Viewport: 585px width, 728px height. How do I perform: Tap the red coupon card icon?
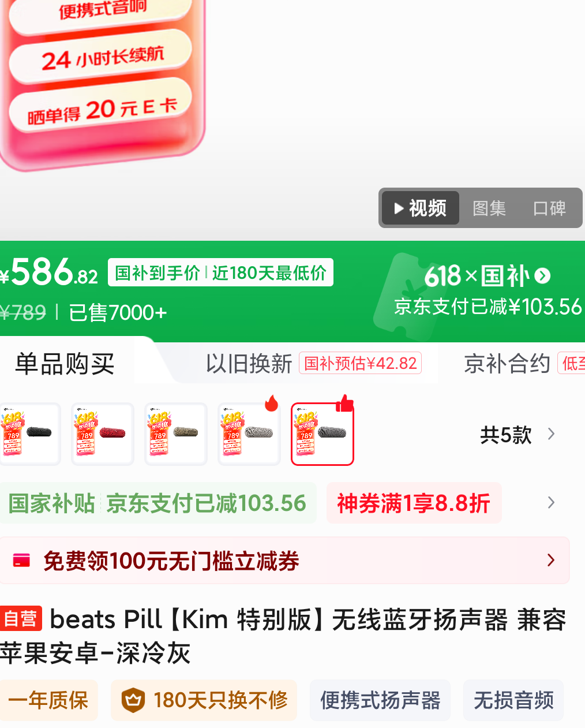pyautogui.click(x=21, y=560)
